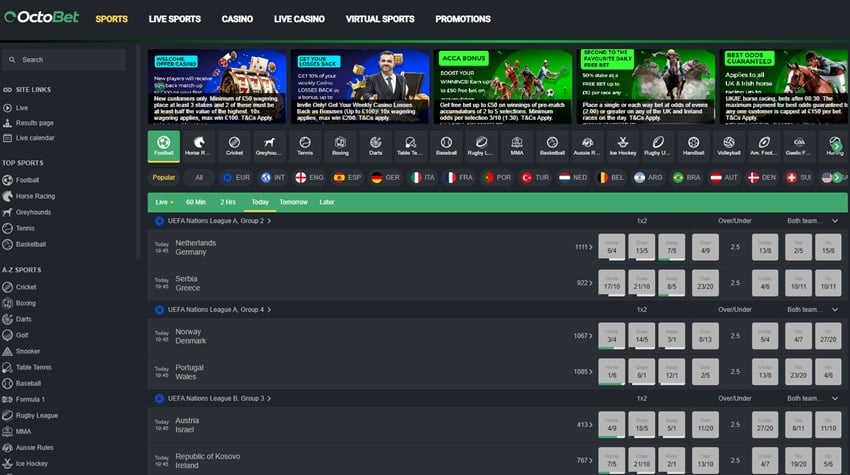This screenshot has height=475, width=850.
Task: Open the CASINO top menu
Action: (237, 19)
